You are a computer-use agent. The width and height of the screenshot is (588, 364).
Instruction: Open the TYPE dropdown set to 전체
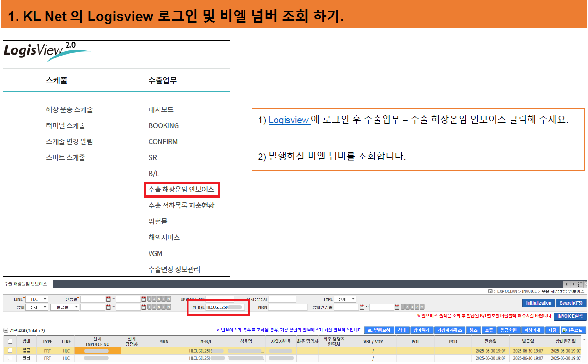(344, 299)
